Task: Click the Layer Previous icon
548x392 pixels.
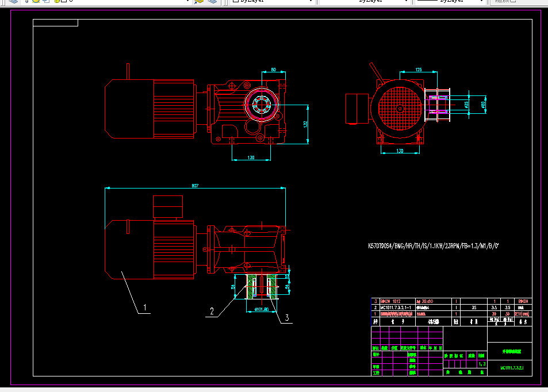Action: point(212,1)
